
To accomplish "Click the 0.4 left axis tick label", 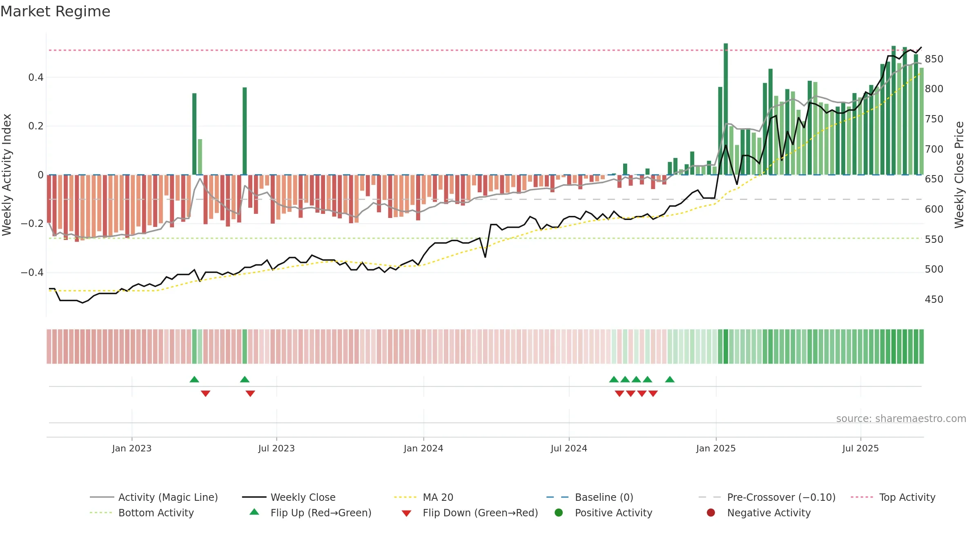I will 36,78.
